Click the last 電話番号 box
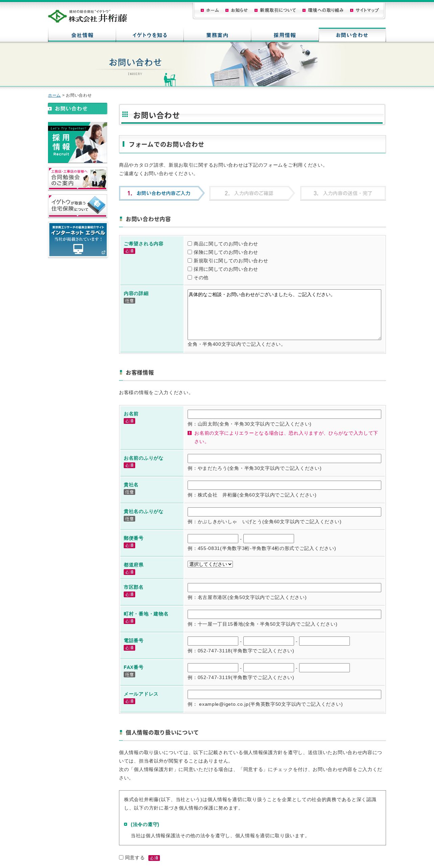 point(324,641)
